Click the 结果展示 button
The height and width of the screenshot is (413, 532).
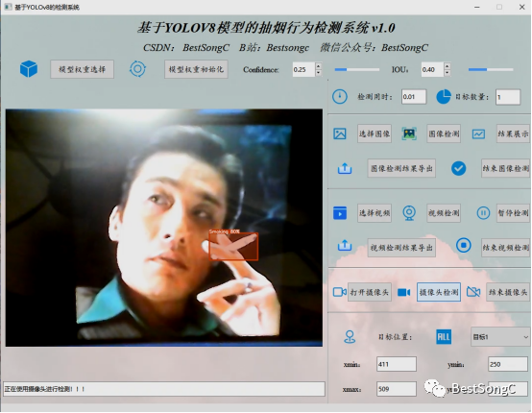[513, 134]
